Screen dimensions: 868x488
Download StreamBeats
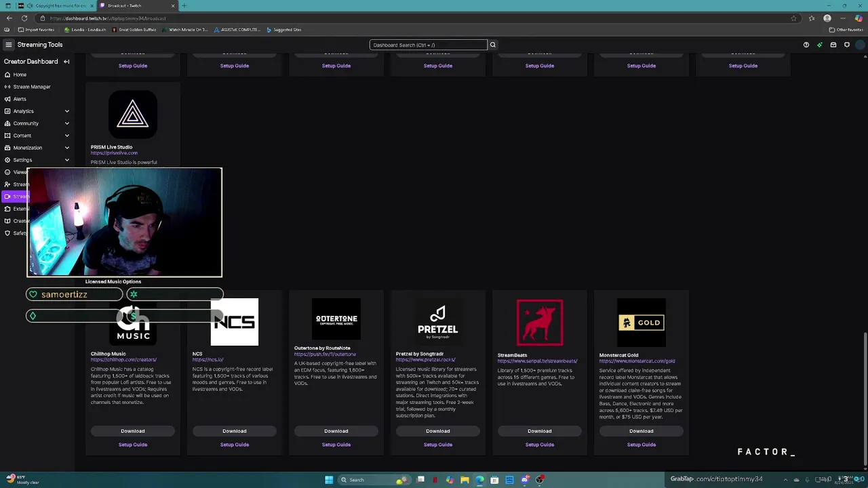click(x=540, y=431)
